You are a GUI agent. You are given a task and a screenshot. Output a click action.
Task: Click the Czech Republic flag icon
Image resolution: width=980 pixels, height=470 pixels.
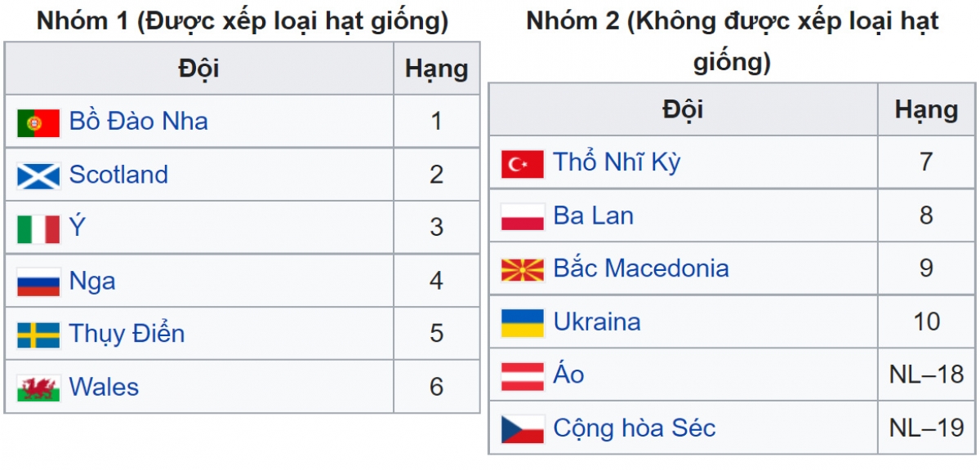522,428
